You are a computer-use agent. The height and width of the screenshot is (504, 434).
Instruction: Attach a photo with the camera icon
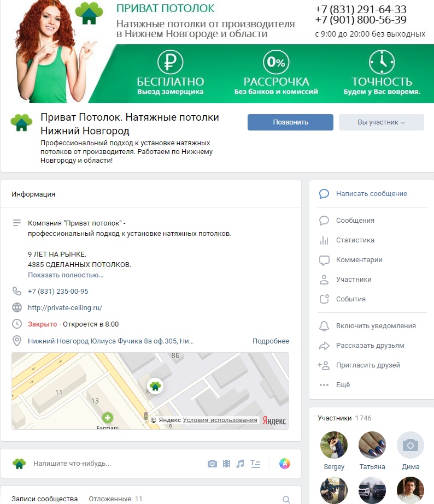point(212,464)
